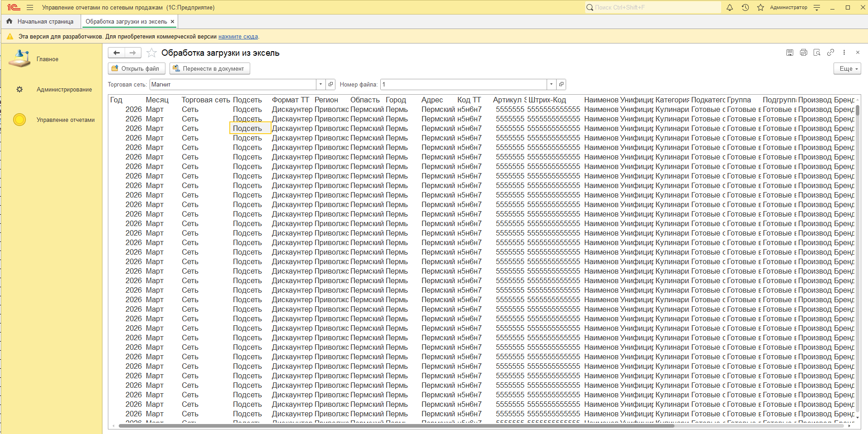Close the form with the X icon
868x434 pixels.
coord(858,53)
